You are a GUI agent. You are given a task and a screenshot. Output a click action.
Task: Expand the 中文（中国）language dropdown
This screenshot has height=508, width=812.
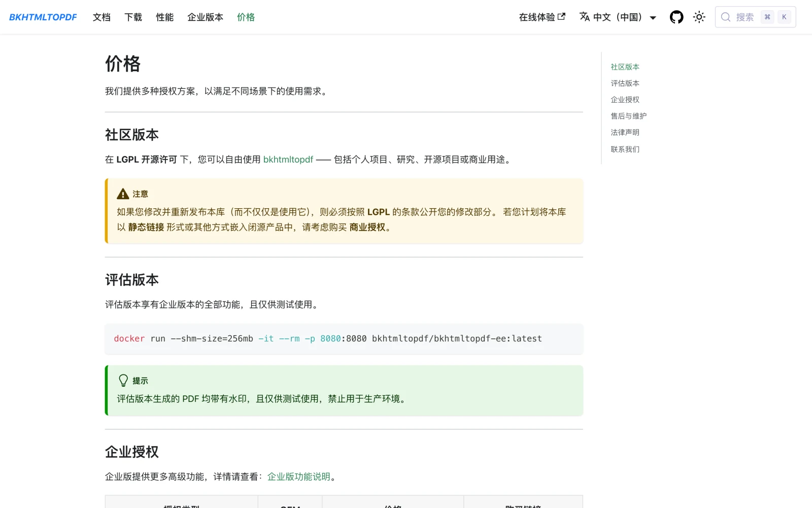(618, 17)
